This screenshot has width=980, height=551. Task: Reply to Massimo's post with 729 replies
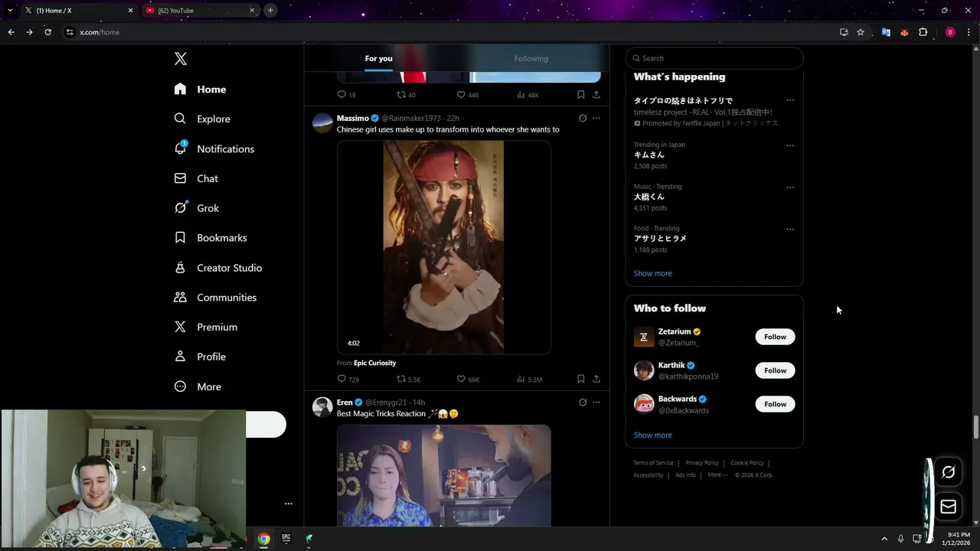[348, 379]
